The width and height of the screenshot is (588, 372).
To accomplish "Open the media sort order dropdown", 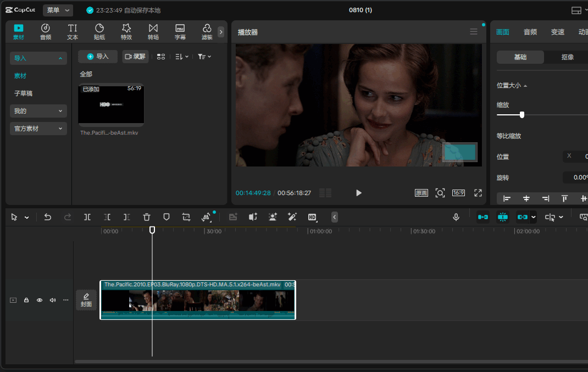I will pyautogui.click(x=182, y=57).
